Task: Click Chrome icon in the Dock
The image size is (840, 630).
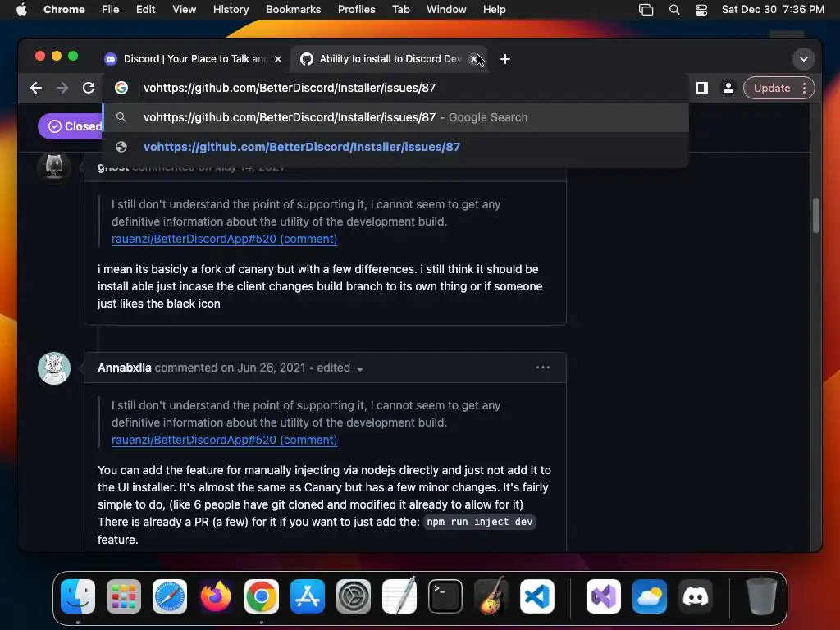Action: (262, 596)
